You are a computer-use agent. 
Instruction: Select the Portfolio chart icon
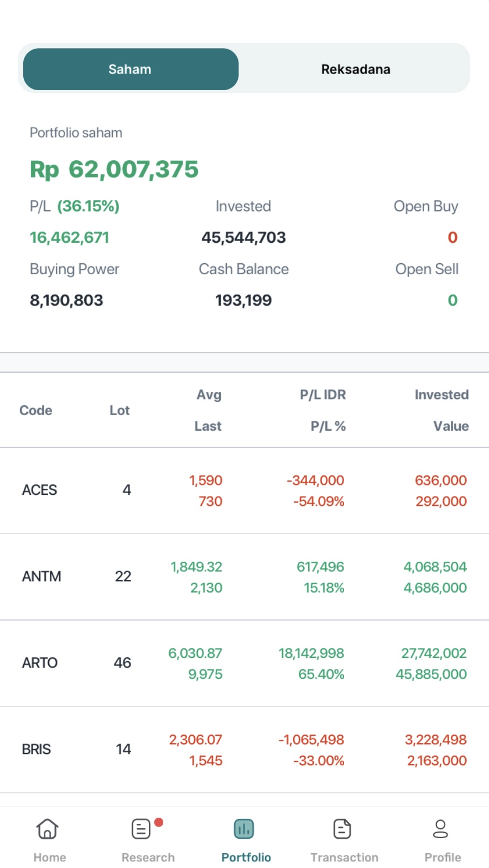coord(244,829)
